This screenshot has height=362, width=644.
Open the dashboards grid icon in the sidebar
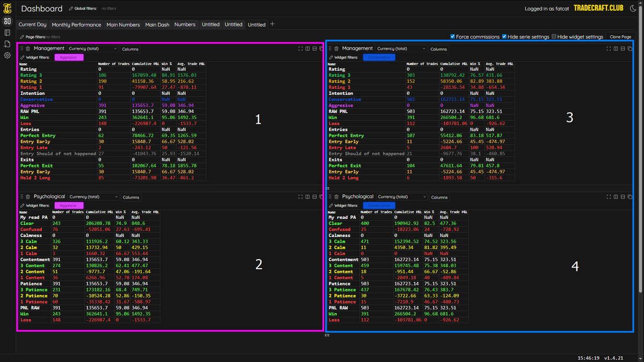(7, 21)
